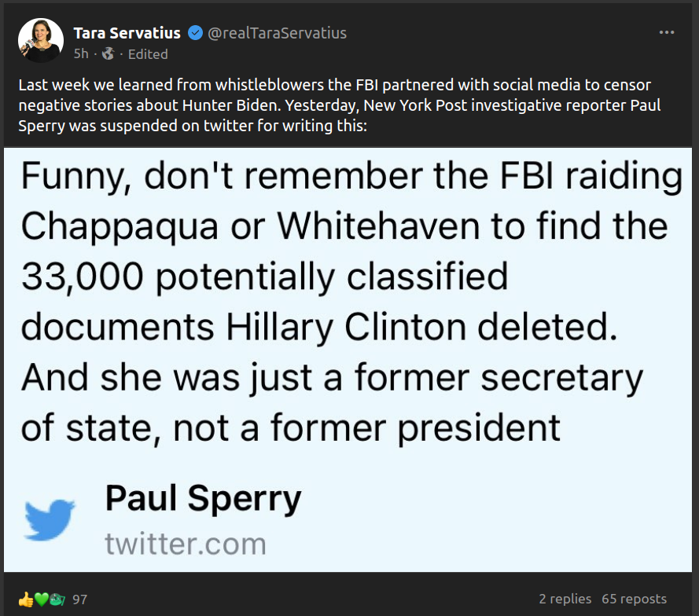
Task: View the edit history via Edited label
Action: (x=148, y=54)
